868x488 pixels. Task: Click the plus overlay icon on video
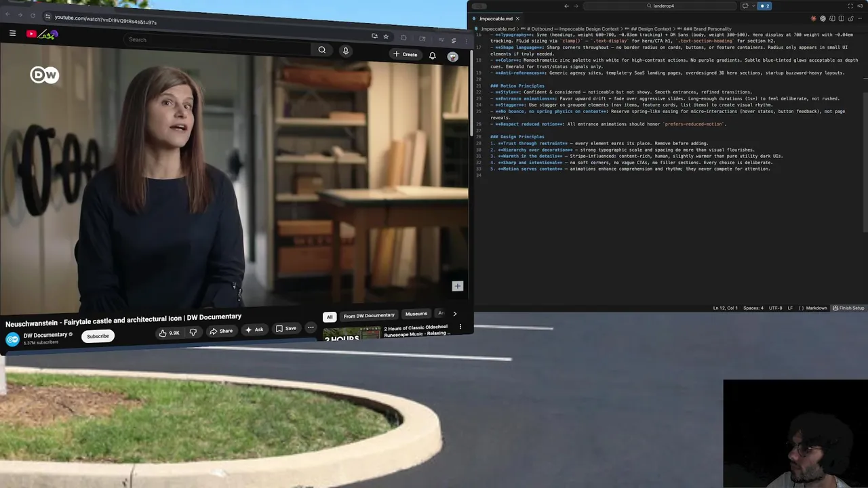click(457, 286)
